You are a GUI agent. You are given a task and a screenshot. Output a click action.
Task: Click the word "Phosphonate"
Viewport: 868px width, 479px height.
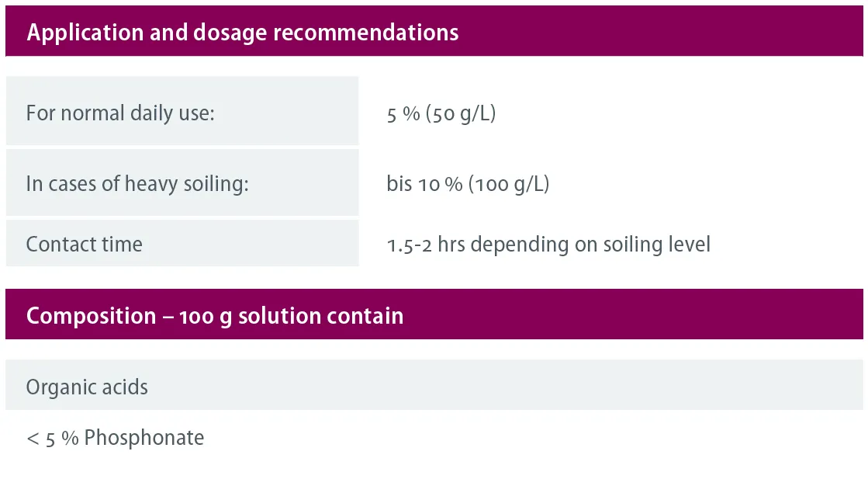pos(144,438)
